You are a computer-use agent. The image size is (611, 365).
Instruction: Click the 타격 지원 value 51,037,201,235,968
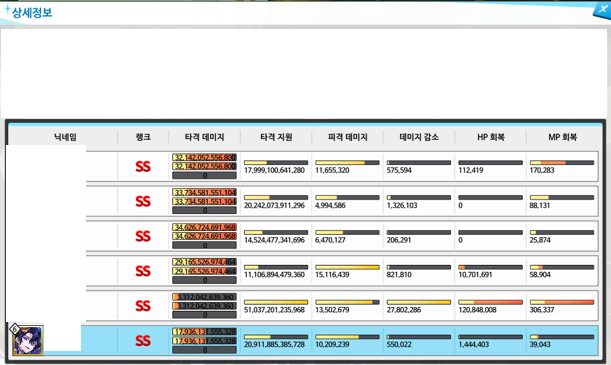pos(274,310)
